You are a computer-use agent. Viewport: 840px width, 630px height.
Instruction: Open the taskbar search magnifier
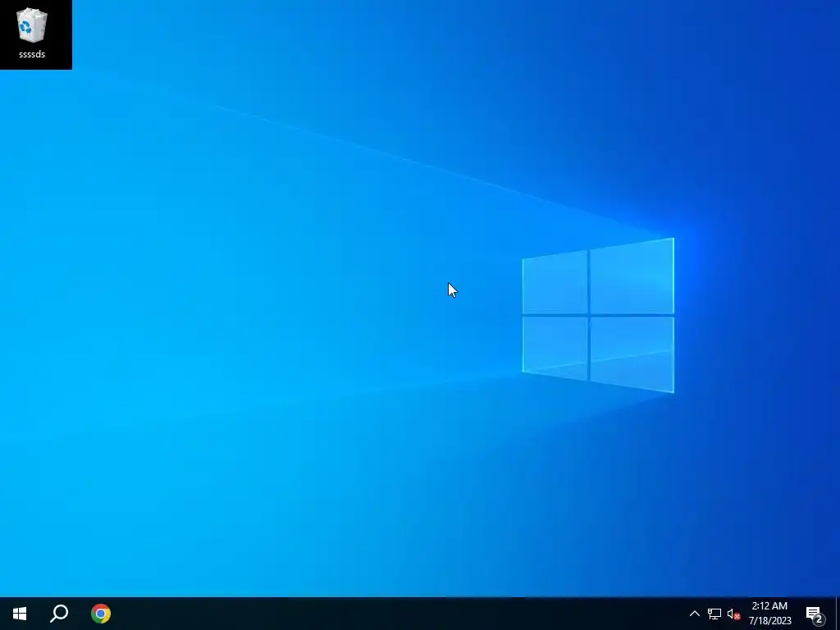[59, 614]
